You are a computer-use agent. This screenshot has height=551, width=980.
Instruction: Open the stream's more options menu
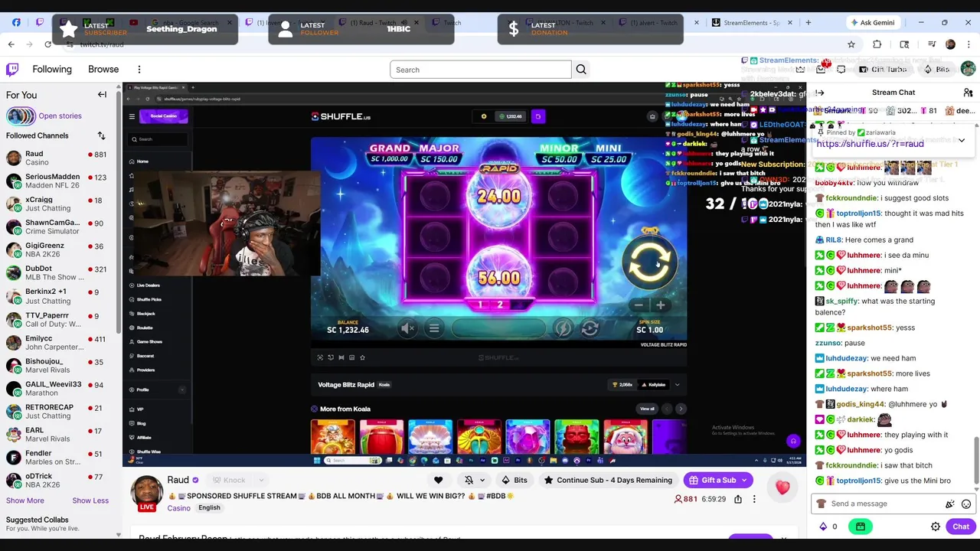click(x=754, y=500)
